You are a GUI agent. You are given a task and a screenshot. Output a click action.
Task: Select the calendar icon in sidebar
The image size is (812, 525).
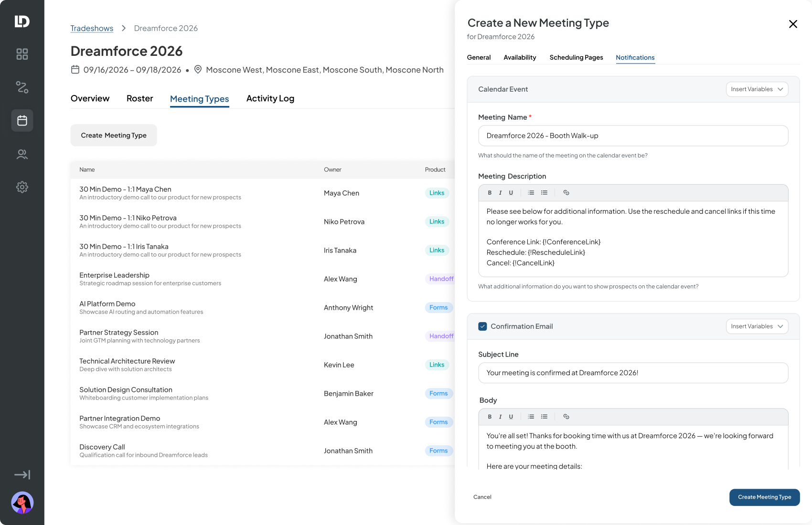coord(22,120)
